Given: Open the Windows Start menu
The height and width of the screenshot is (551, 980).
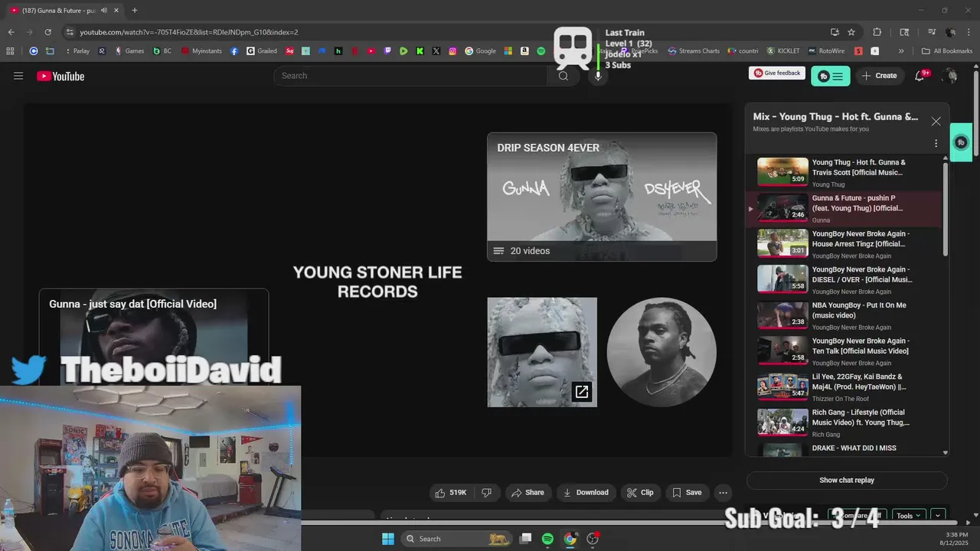Looking at the screenshot, I should (x=387, y=539).
